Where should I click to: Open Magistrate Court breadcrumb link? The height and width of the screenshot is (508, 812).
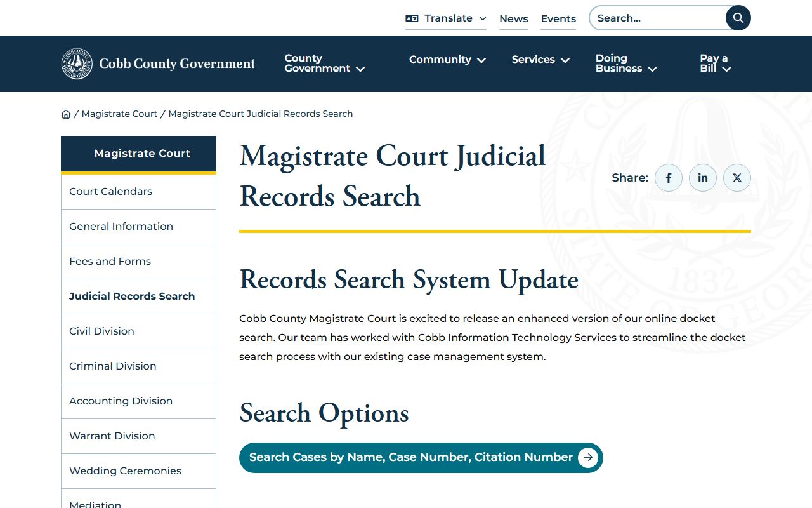(119, 114)
